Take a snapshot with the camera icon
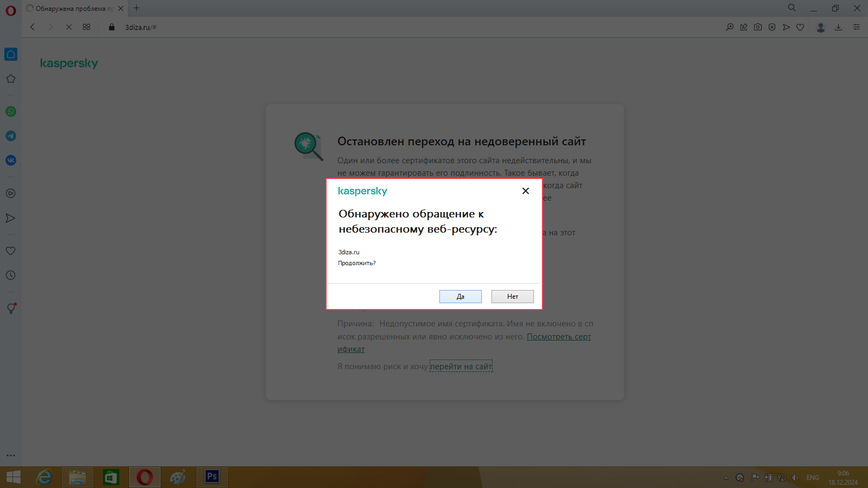 click(x=758, y=27)
